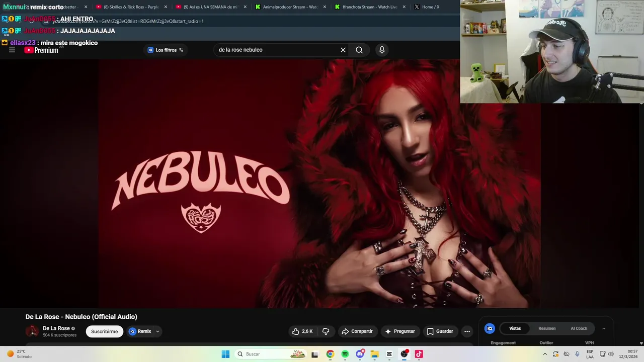Expand the Remix dropdown arrow
The image size is (644, 362).
pyautogui.click(x=157, y=331)
